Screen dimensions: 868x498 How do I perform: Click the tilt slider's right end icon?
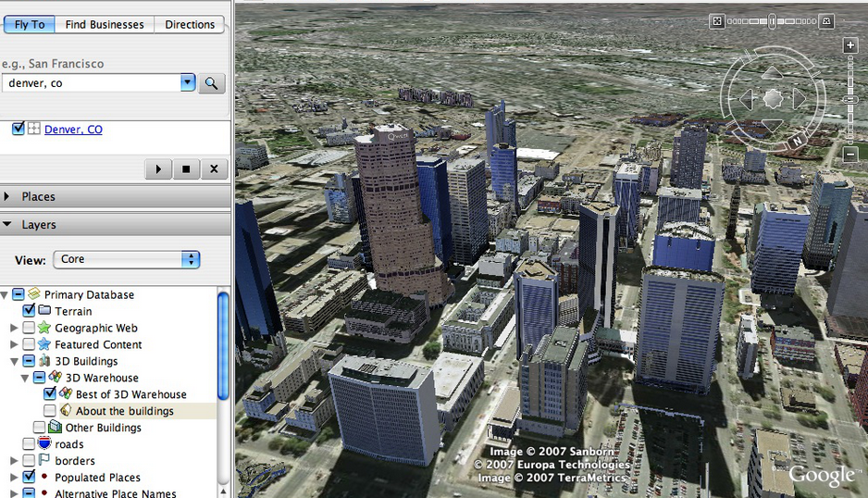pyautogui.click(x=826, y=21)
